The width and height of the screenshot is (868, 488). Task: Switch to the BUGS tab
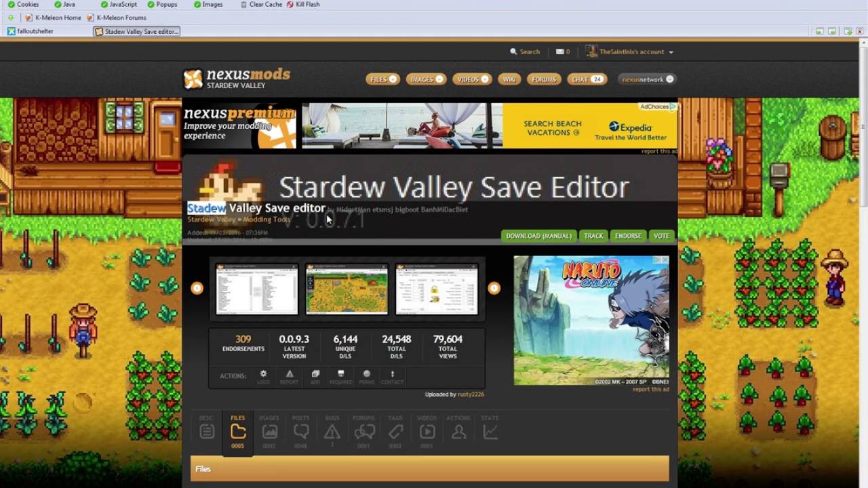pyautogui.click(x=332, y=431)
